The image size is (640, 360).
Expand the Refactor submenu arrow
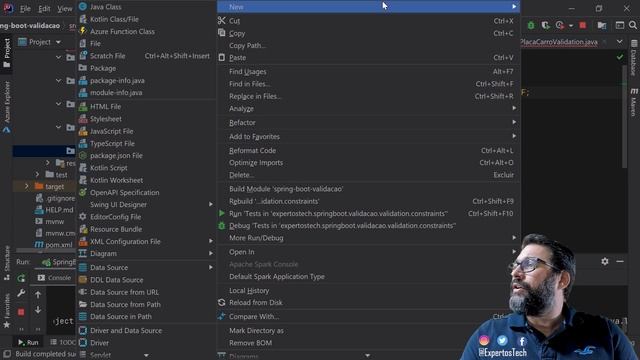pos(514,122)
